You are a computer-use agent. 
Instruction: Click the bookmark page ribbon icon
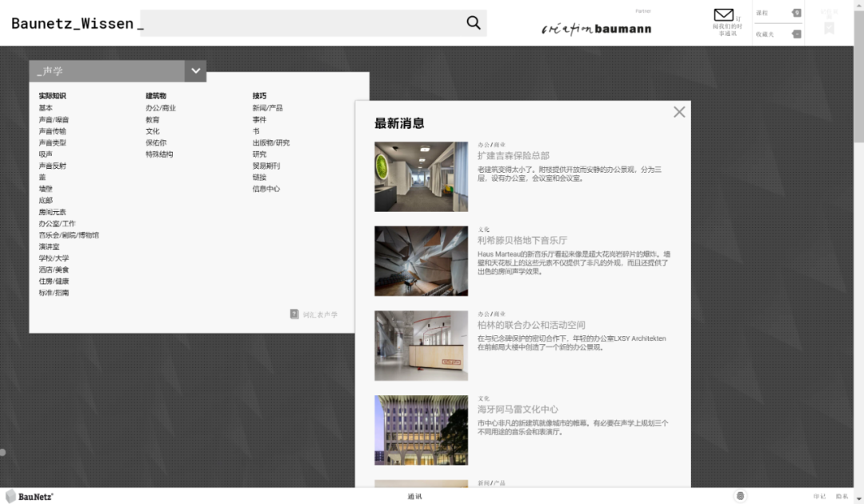tap(829, 28)
